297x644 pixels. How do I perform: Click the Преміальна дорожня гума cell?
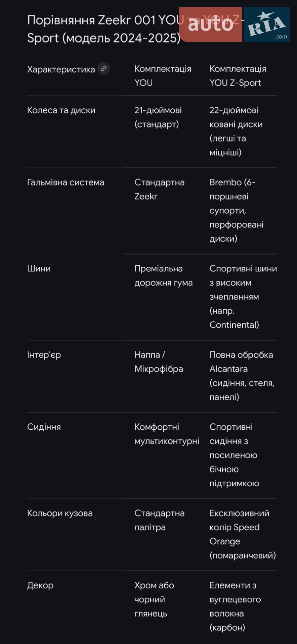click(164, 276)
